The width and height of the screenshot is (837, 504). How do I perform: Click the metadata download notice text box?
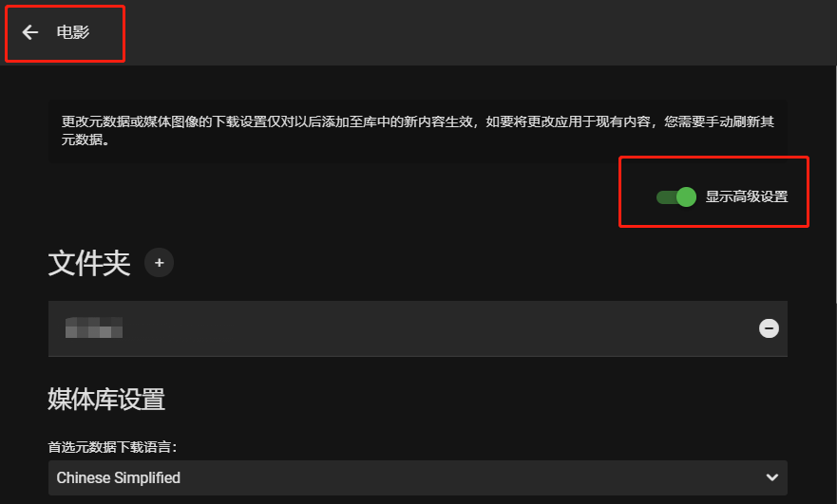pos(417,131)
